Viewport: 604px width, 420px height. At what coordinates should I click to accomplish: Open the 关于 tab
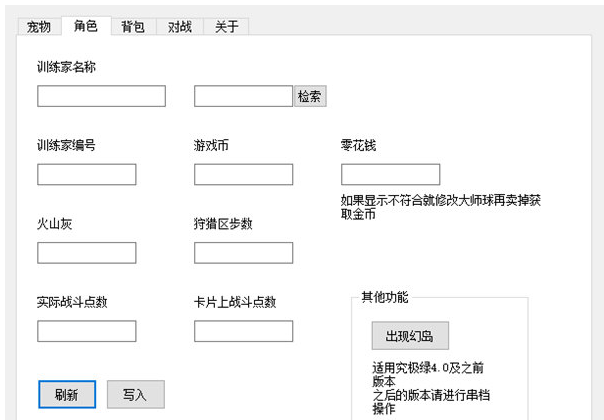click(x=227, y=27)
